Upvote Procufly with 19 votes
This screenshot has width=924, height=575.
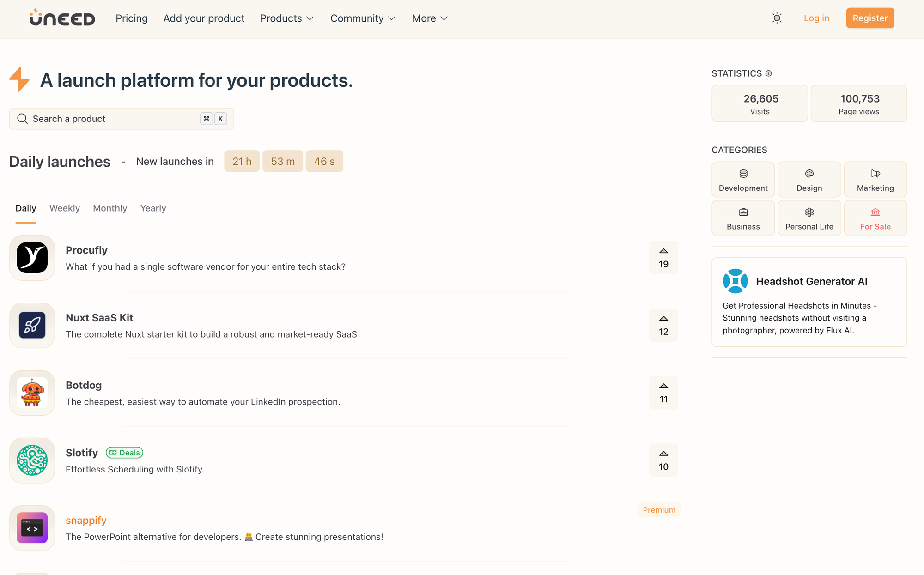click(663, 258)
